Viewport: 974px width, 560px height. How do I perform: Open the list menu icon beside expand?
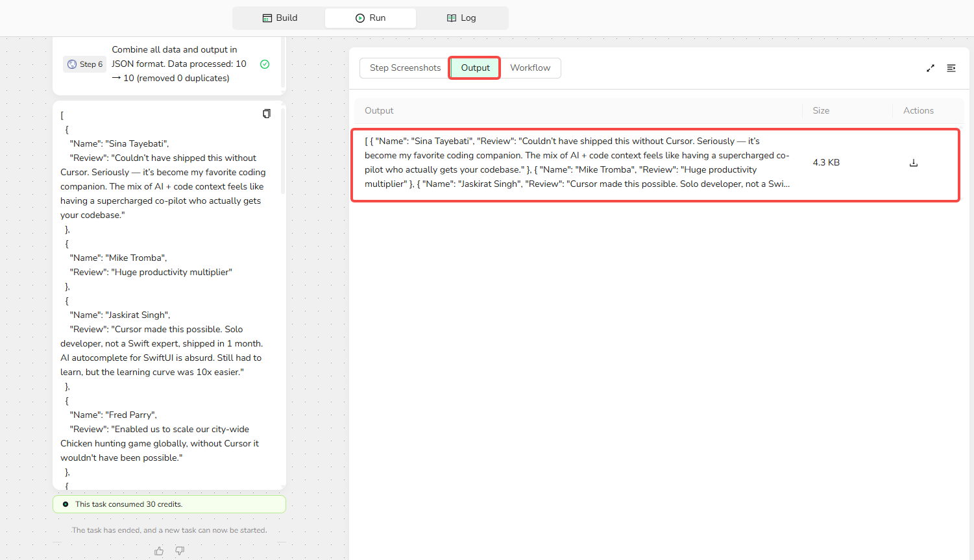pos(951,68)
